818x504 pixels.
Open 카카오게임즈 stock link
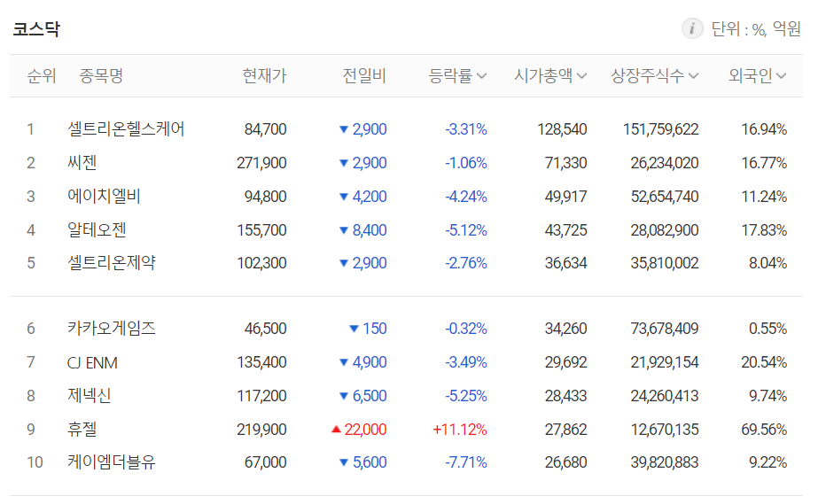point(111,329)
